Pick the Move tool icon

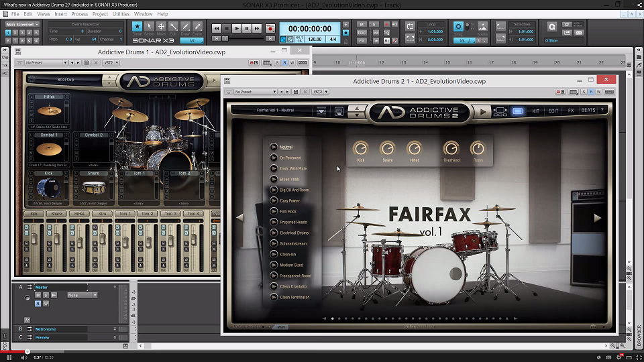tap(162, 27)
